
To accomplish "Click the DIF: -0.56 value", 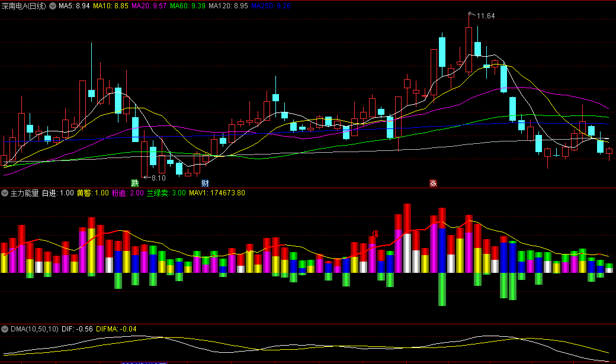I will coord(77,329).
